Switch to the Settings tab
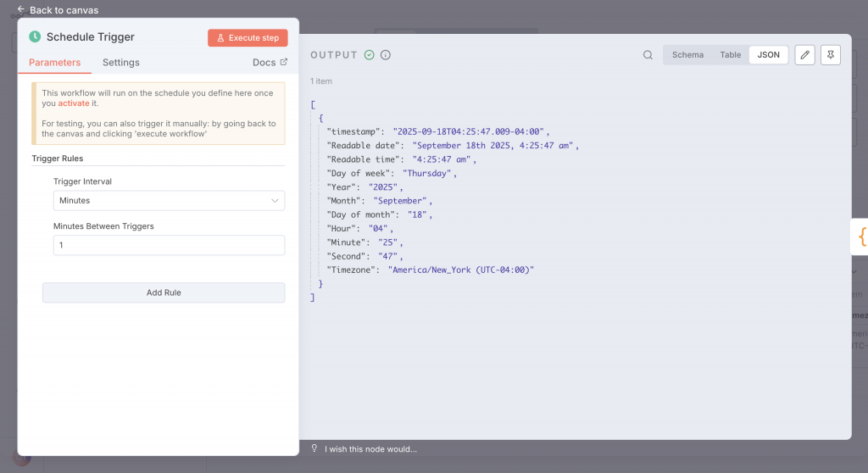 pyautogui.click(x=120, y=63)
